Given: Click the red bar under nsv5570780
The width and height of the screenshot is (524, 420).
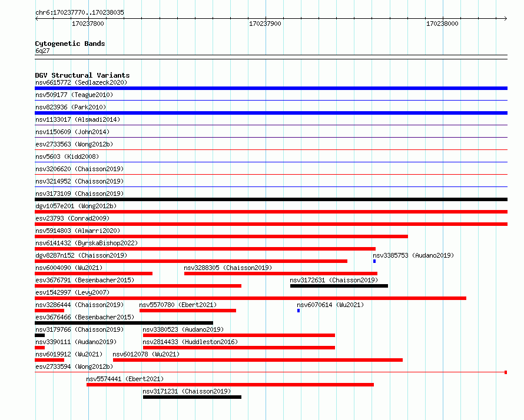Looking at the screenshot, I should 188,311.
